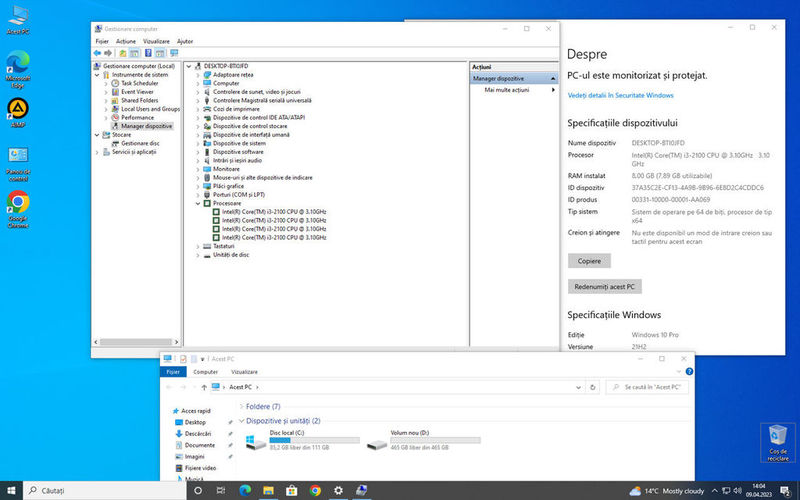The image size is (800, 500).
Task: Select Descărcări in Acces rapid
Action: (x=197, y=434)
